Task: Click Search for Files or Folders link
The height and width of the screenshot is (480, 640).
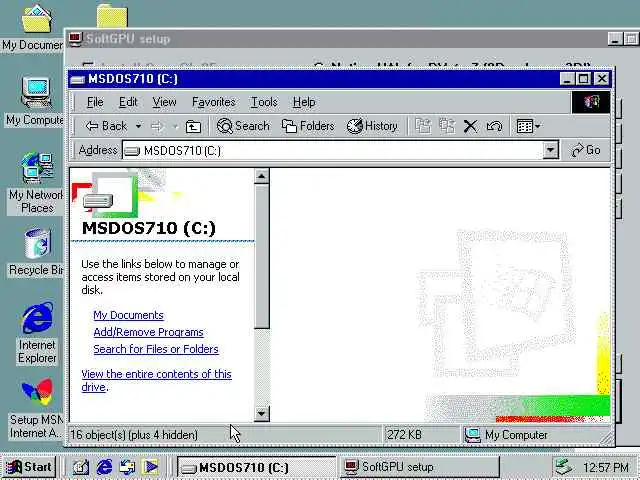Action: [x=156, y=349]
